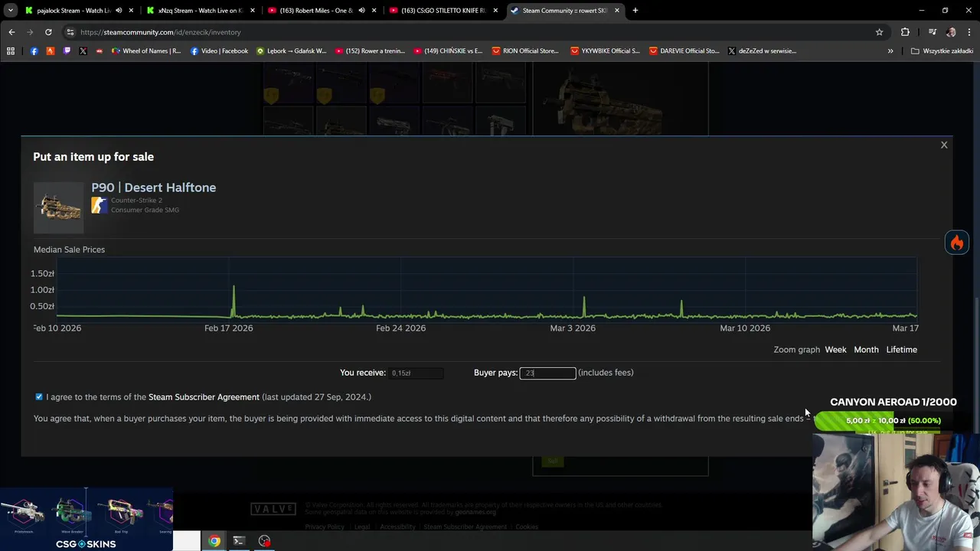Click the view site information icon
Image resolution: width=980 pixels, height=551 pixels.
[70, 32]
